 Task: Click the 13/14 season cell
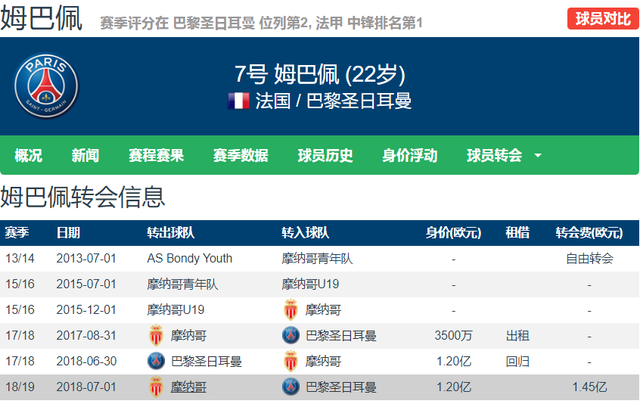pyautogui.click(x=20, y=258)
